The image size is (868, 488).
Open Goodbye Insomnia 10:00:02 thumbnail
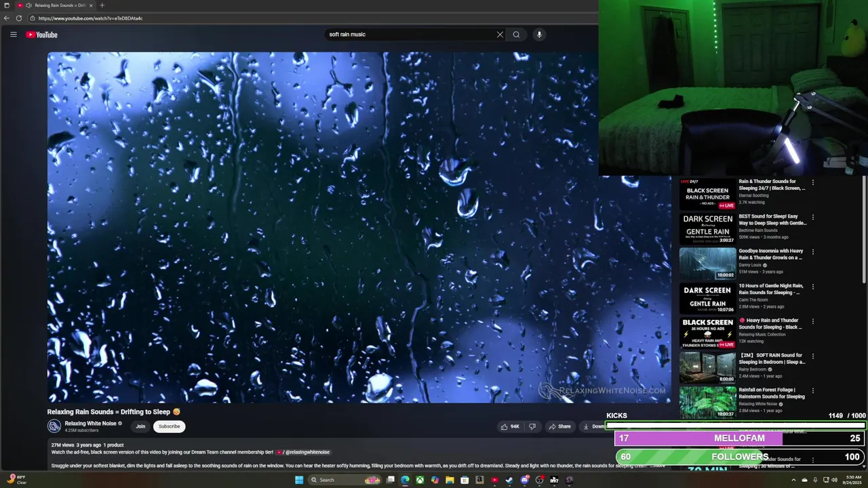coord(707,264)
